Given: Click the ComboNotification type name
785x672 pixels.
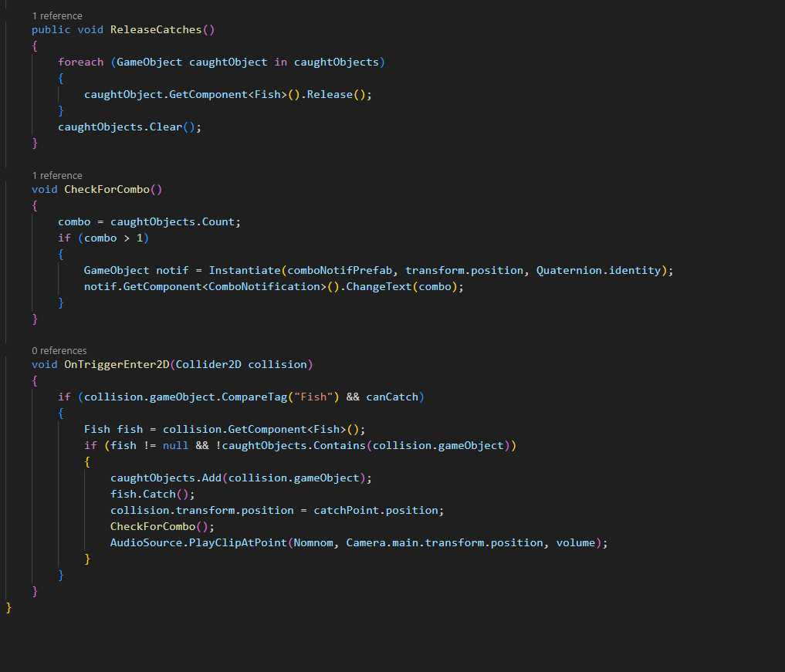Looking at the screenshot, I should tap(264, 287).
